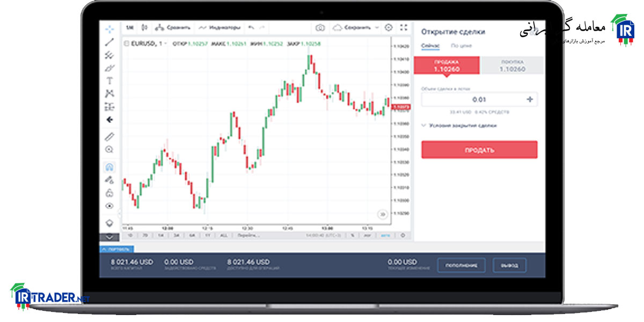This screenshot has width=644, height=322.
Task: Click the red current price label on axis
Action: [x=401, y=107]
